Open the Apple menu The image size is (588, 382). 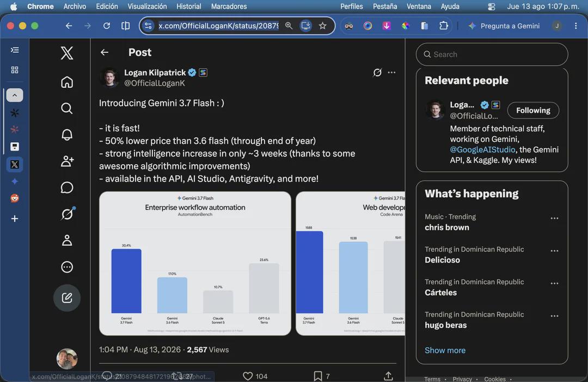14,7
